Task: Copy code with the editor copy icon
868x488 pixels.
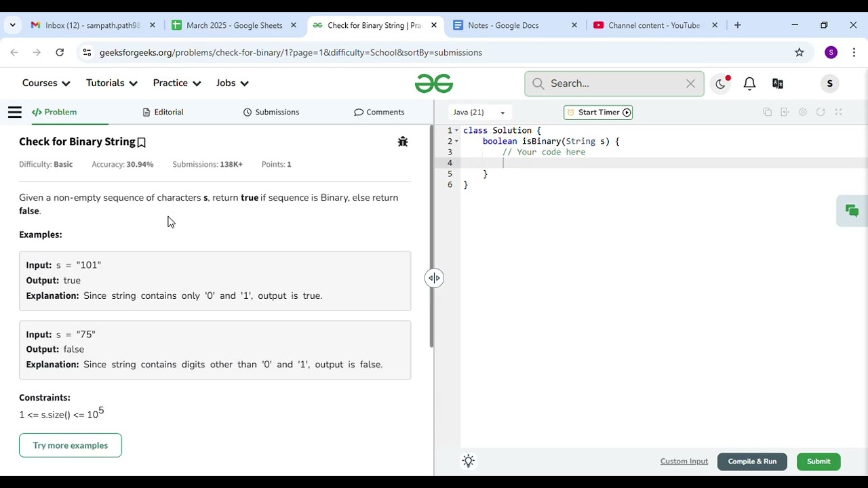Action: (x=767, y=113)
